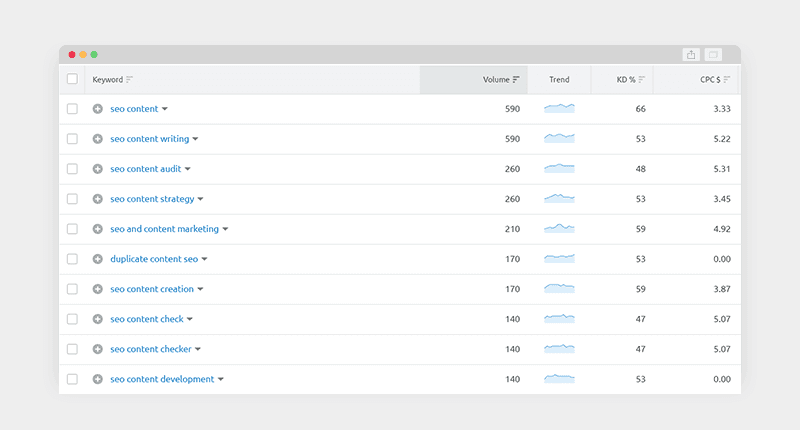View the trend sparkline for seo content

click(559, 108)
